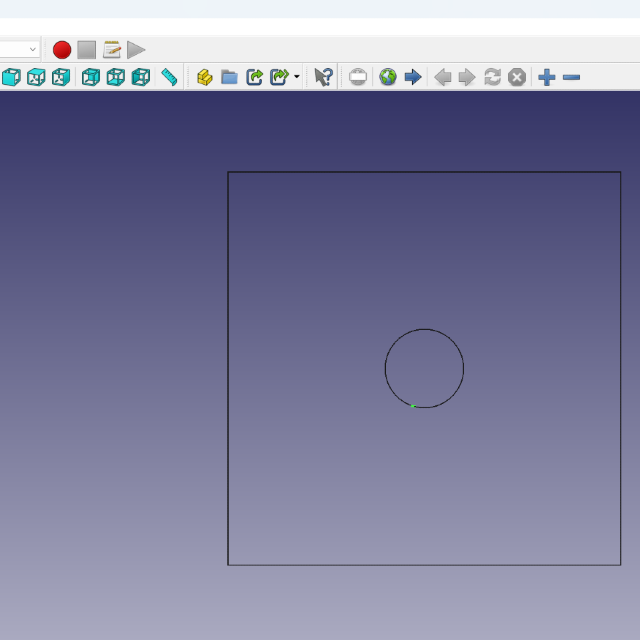
Task: Click the grey stop loading X icon
Action: (517, 77)
